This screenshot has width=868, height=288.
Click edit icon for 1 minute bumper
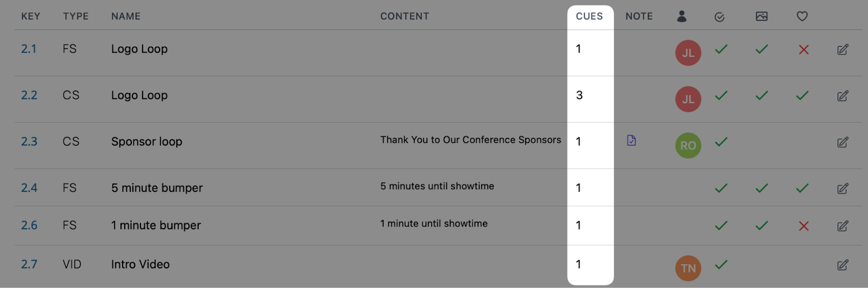pyautogui.click(x=843, y=226)
